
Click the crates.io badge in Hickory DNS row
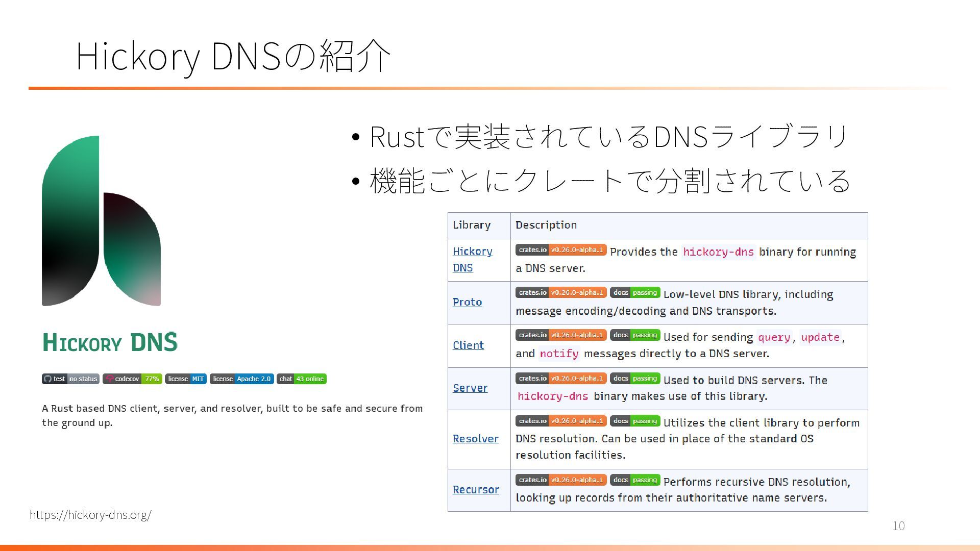(560, 250)
